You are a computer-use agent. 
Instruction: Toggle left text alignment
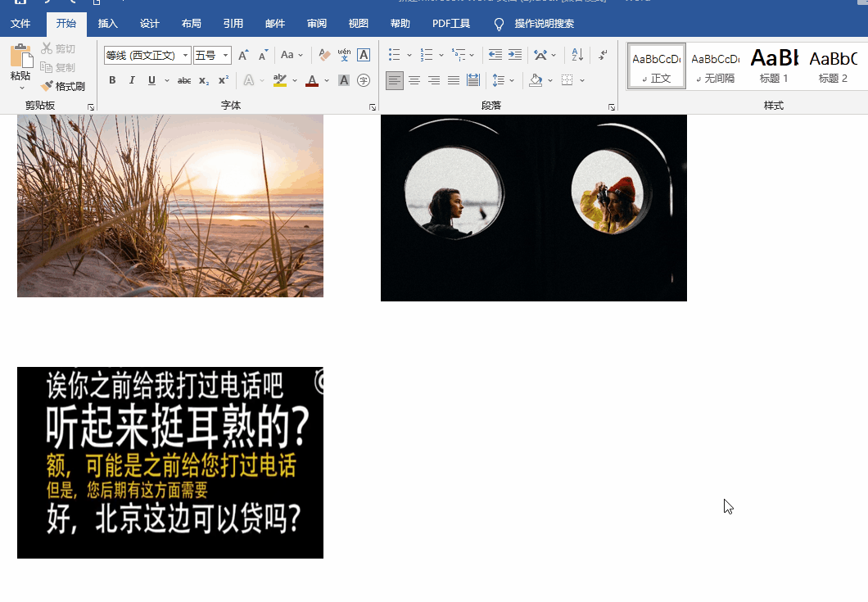395,80
